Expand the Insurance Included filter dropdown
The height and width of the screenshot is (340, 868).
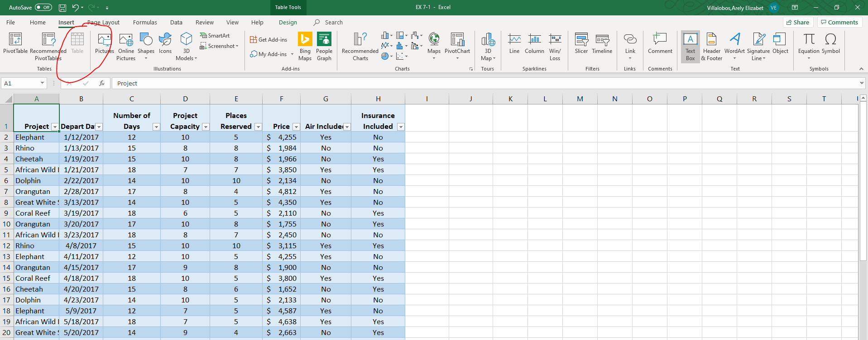click(401, 127)
